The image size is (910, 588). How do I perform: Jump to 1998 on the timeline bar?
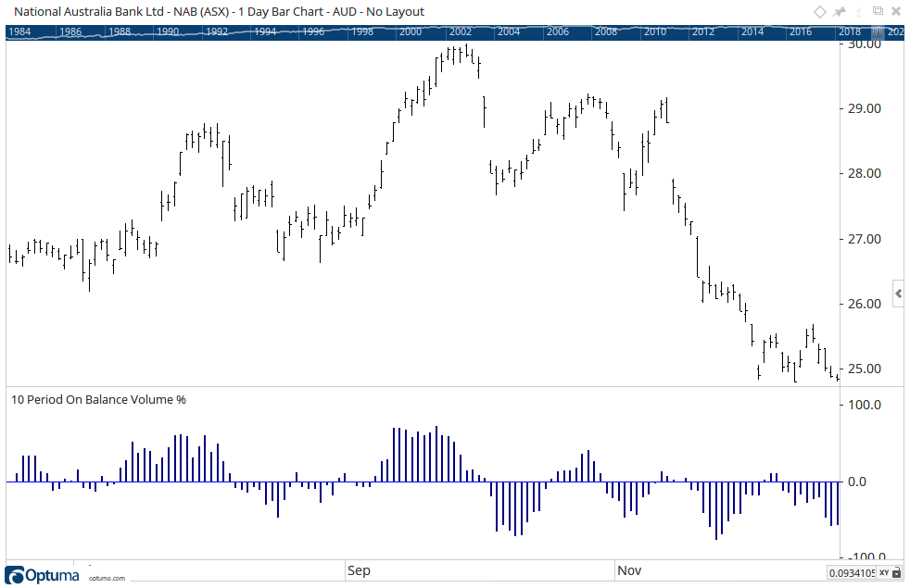tap(362, 31)
